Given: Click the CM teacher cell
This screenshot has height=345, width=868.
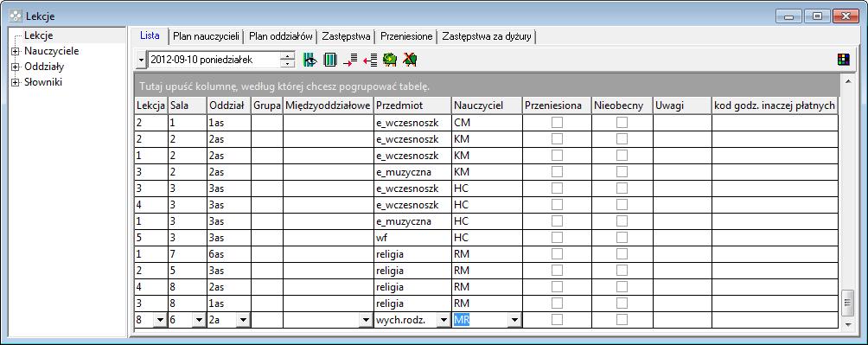Looking at the screenshot, I should pos(487,123).
